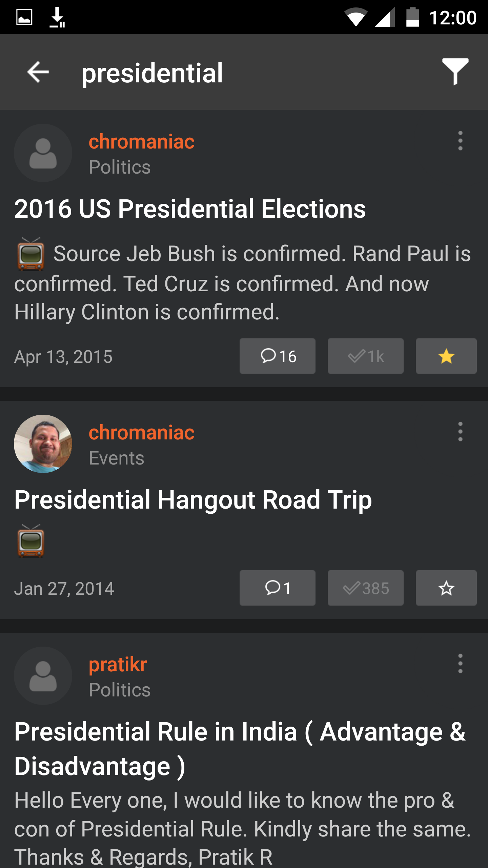Viewport: 488px width, 868px height.
Task: Open the 16 comments on Elections post
Action: pyautogui.click(x=277, y=356)
